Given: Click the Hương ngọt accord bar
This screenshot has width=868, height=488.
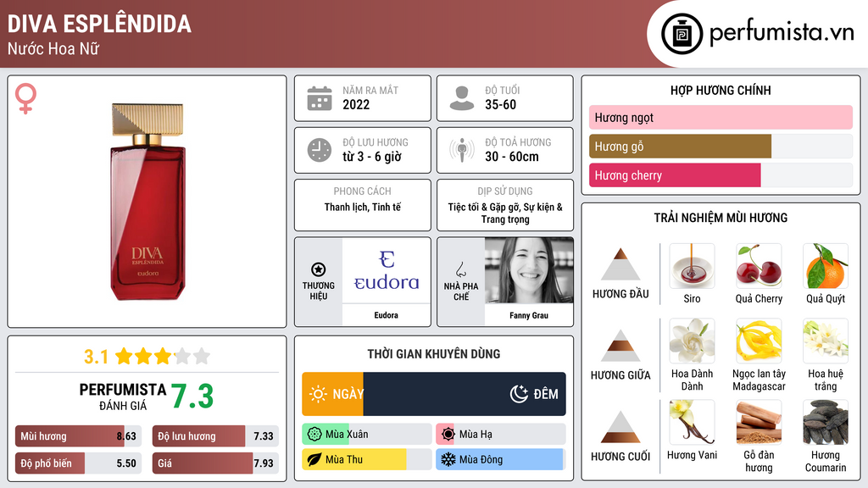Looking at the screenshot, I should tap(721, 117).
